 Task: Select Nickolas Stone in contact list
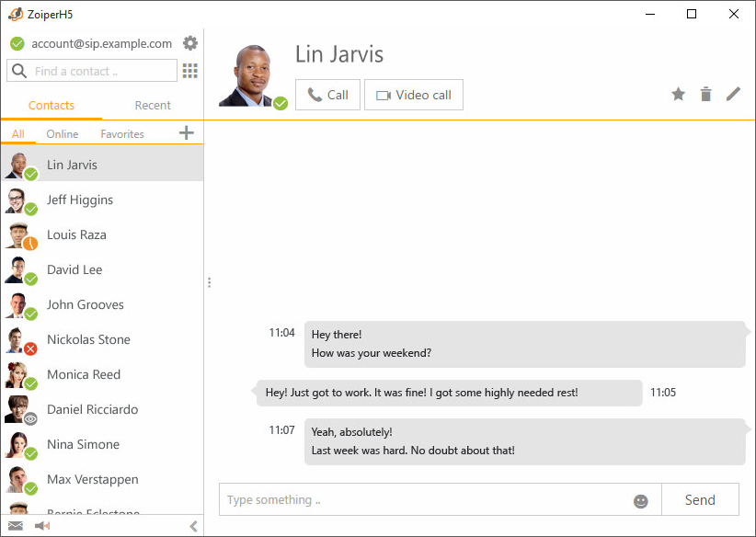(x=88, y=339)
